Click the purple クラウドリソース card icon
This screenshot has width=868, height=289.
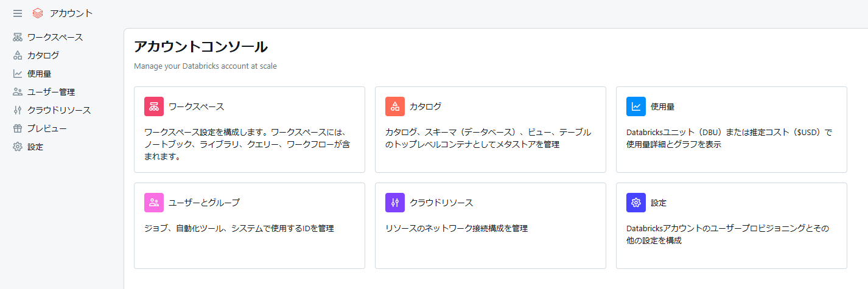pos(395,203)
